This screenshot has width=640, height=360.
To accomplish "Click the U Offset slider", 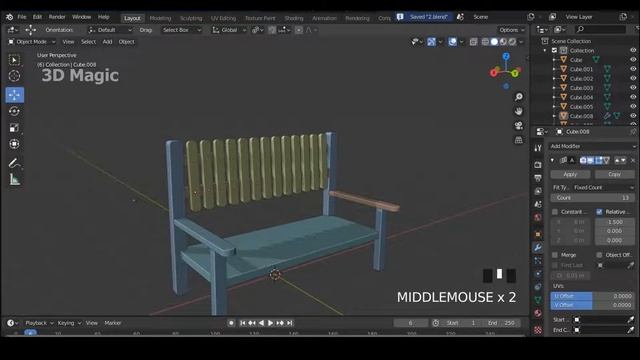I will click(x=593, y=296).
